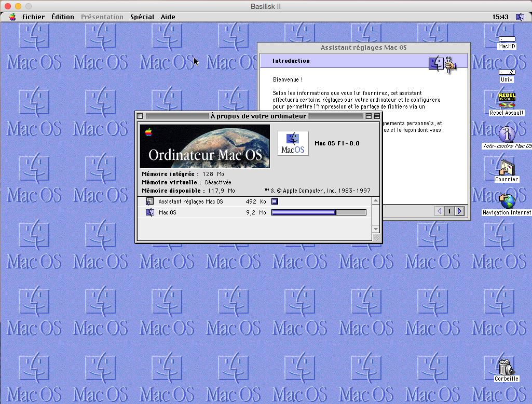532x404 pixels.
Task: Open the Aide menu
Action: [x=168, y=17]
